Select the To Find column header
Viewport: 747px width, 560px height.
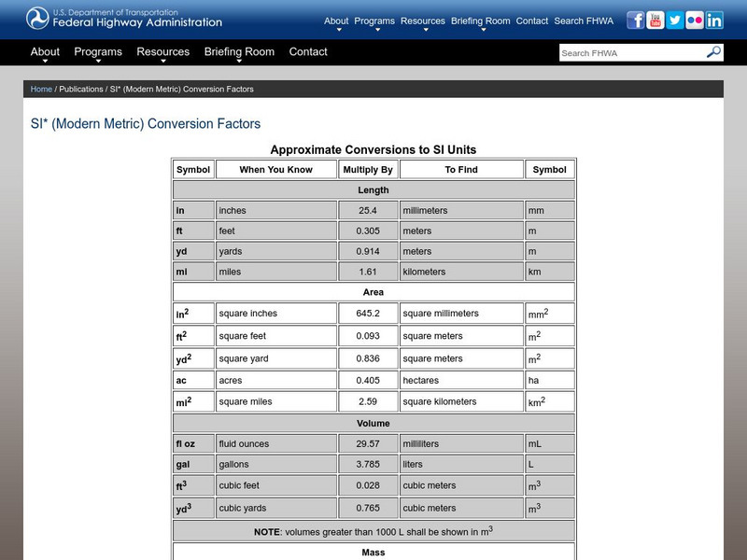[x=461, y=170]
